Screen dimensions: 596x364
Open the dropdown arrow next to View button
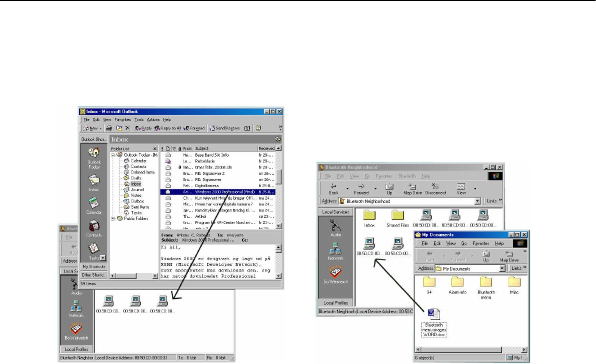pyautogui.click(x=474, y=189)
